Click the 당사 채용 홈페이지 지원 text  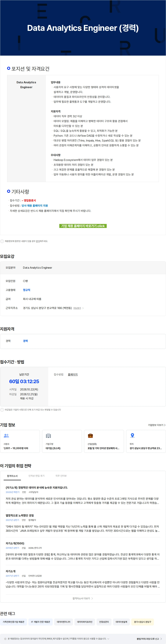point(35,205)
